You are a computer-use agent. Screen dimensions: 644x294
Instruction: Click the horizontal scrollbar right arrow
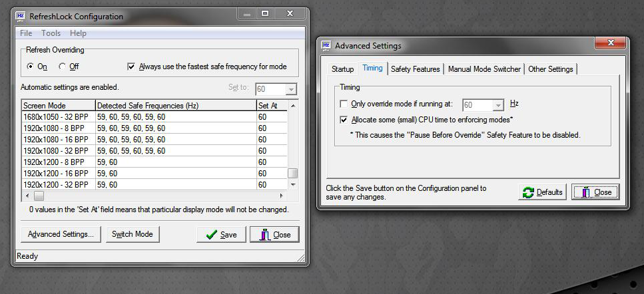click(x=281, y=196)
